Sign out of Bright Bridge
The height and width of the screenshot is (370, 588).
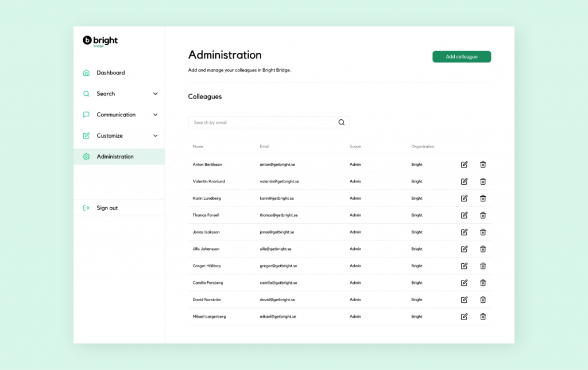pos(107,208)
